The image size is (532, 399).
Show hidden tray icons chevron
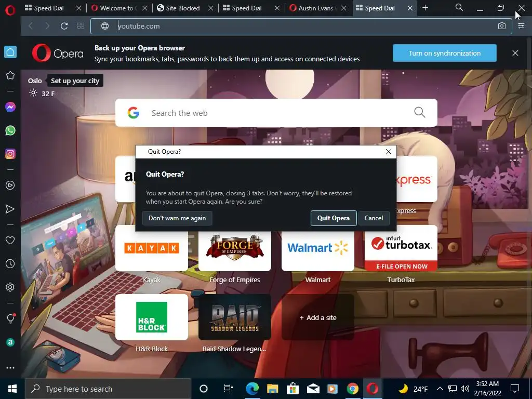point(440,389)
